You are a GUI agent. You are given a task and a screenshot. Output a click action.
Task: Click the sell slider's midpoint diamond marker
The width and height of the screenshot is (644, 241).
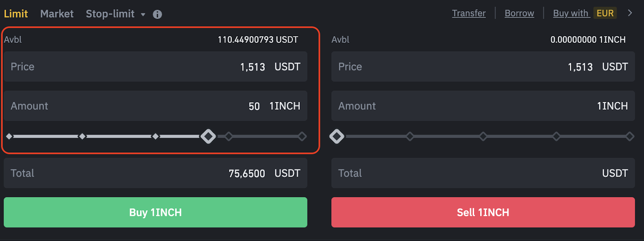pyautogui.click(x=483, y=136)
